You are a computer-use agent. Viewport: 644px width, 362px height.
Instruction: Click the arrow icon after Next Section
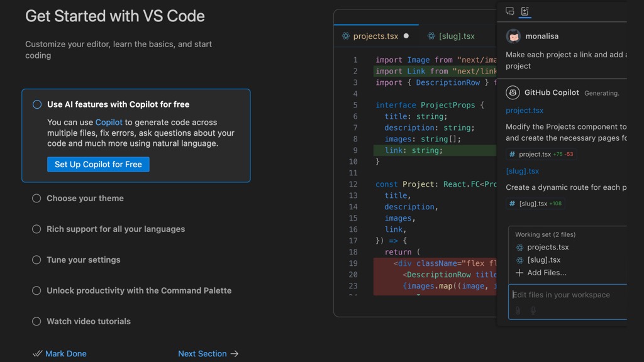click(235, 353)
